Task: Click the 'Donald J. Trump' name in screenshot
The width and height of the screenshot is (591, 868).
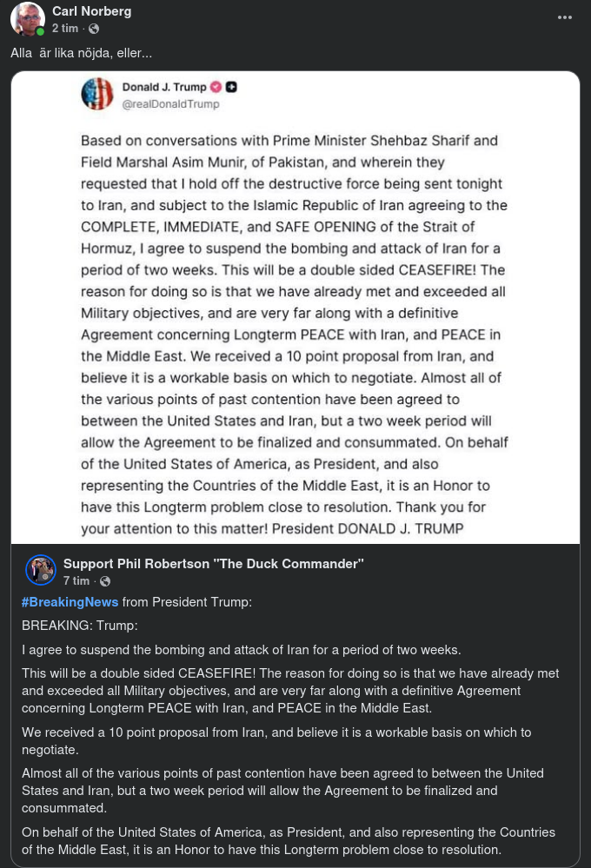Action: [x=164, y=87]
